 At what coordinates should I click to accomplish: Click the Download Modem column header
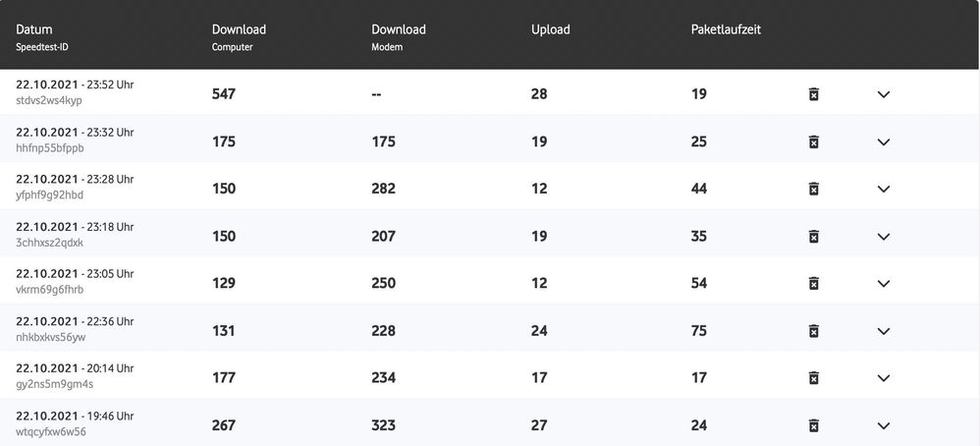tap(398, 29)
